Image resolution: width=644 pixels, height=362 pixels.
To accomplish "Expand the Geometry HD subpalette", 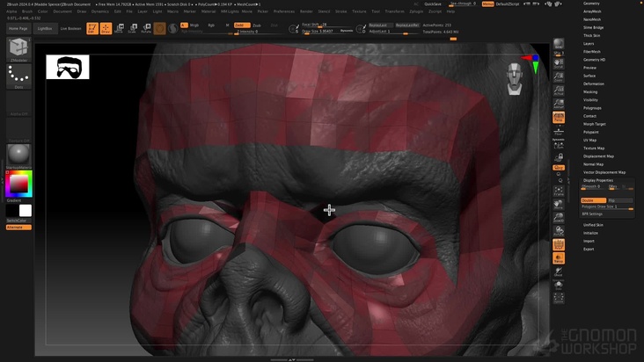I will [x=594, y=60].
